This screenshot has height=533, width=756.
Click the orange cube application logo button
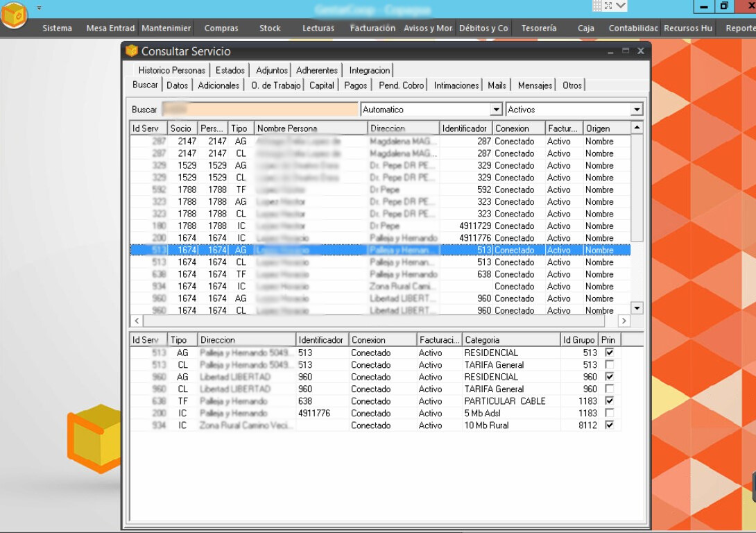tap(14, 15)
